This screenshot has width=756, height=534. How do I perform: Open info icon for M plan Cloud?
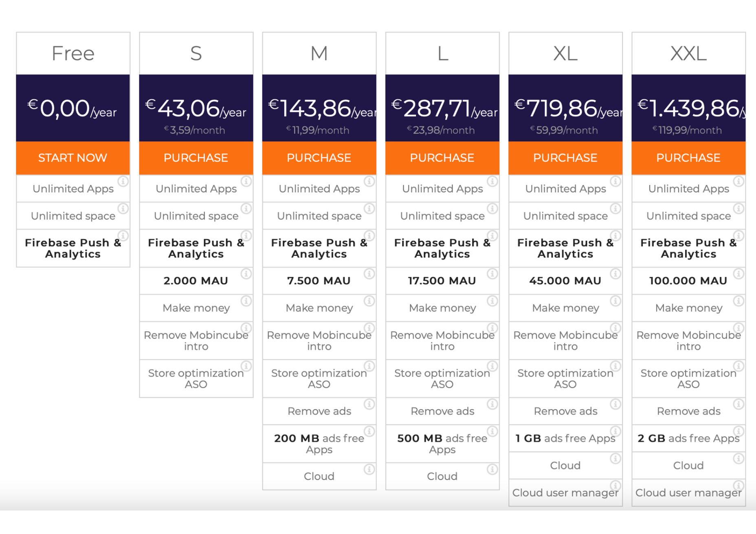click(x=369, y=469)
